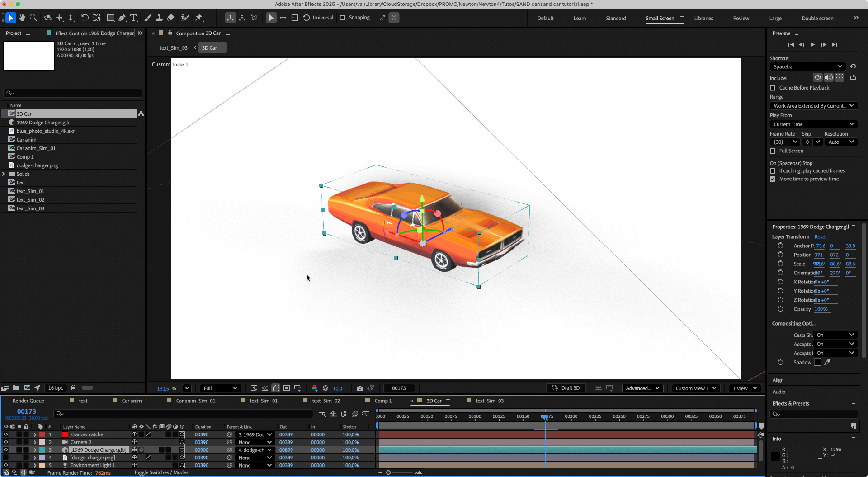Click the Position stopwatch icon
The image size is (868, 477).
(x=780, y=255)
